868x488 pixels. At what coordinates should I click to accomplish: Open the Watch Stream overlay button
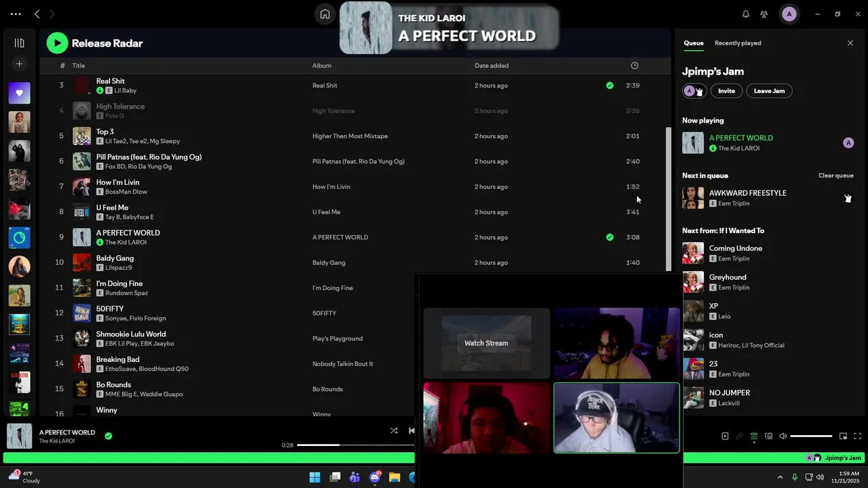[x=486, y=343]
